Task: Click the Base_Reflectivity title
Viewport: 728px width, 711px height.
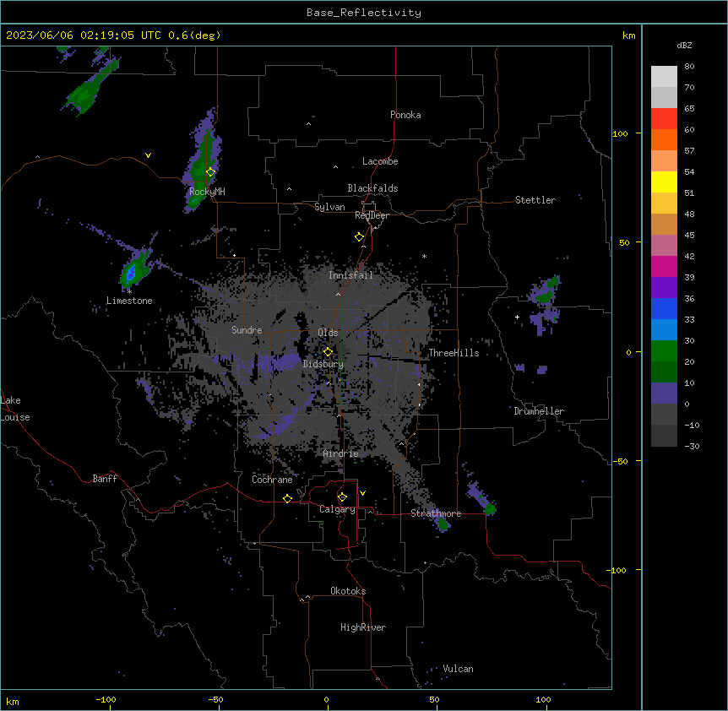Action: click(x=364, y=13)
